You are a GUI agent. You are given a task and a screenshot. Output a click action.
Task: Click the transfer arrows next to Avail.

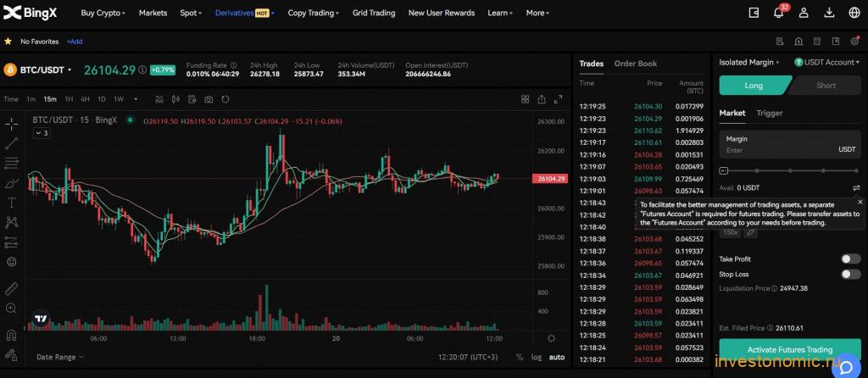(856, 187)
